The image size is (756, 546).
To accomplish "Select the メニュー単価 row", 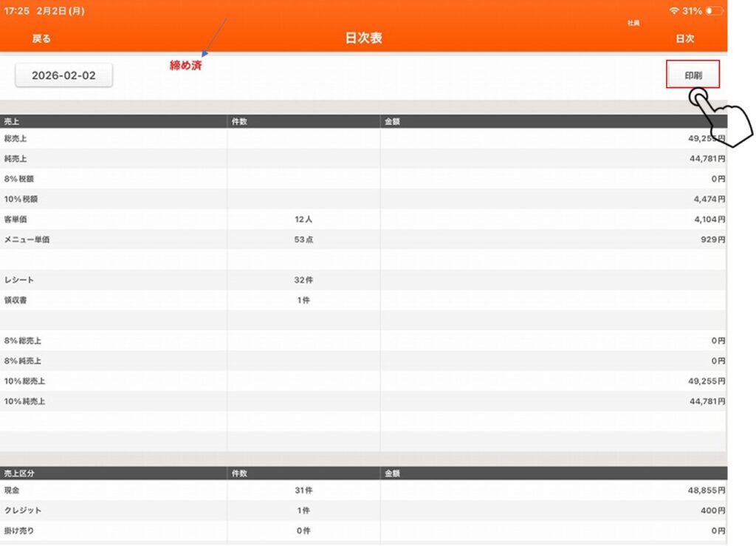I will [363, 239].
